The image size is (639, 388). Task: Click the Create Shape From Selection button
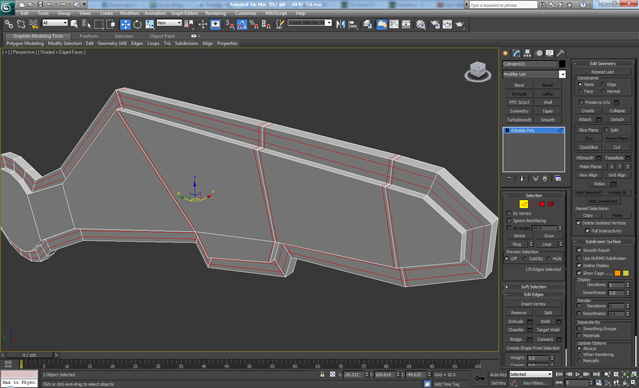[x=533, y=348]
